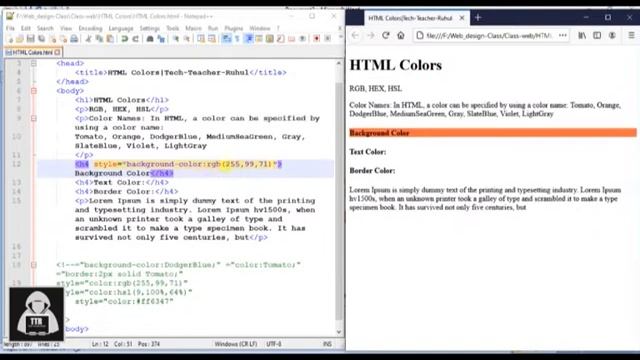Stop macro recording toolbar icon

point(327,39)
